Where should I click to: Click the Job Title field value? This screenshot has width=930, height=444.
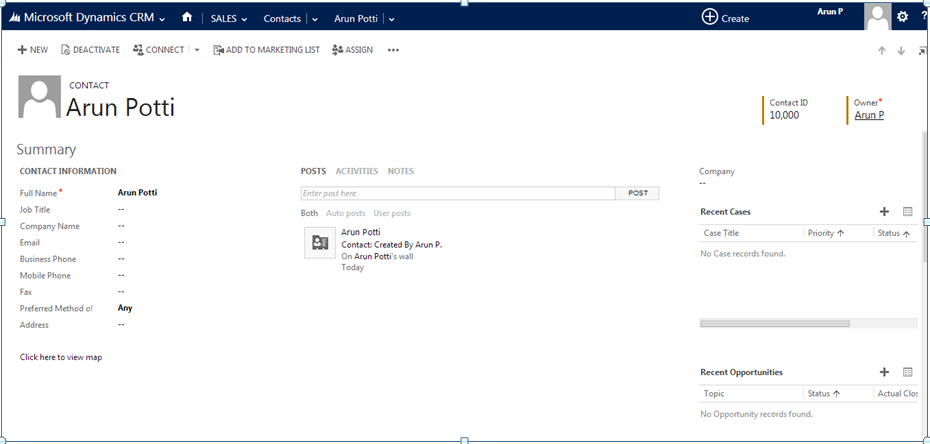point(121,209)
